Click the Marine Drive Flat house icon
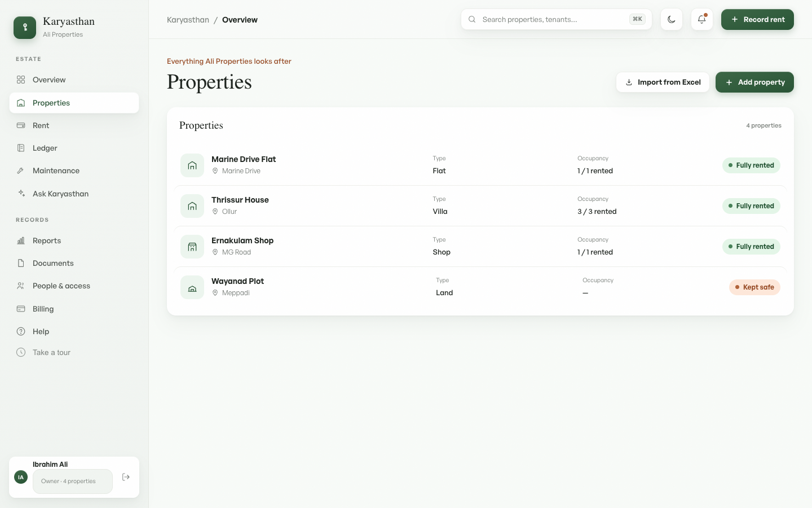Image resolution: width=812 pixels, height=508 pixels. coord(192,165)
